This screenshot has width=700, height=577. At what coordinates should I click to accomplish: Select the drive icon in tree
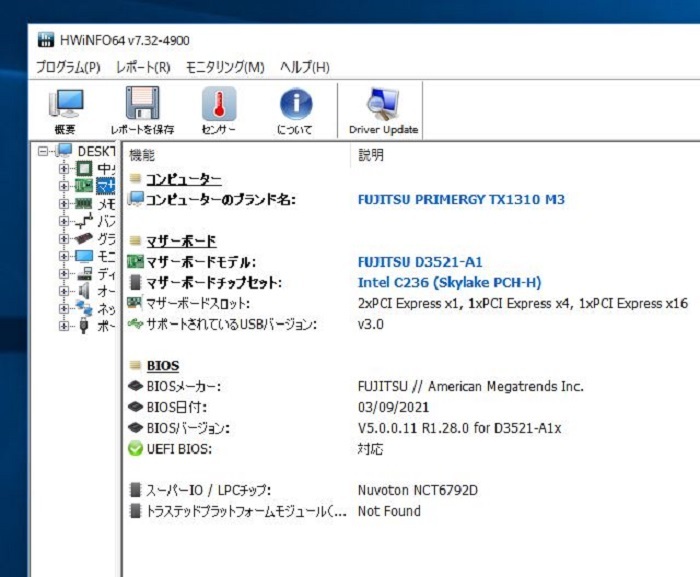click(84, 273)
